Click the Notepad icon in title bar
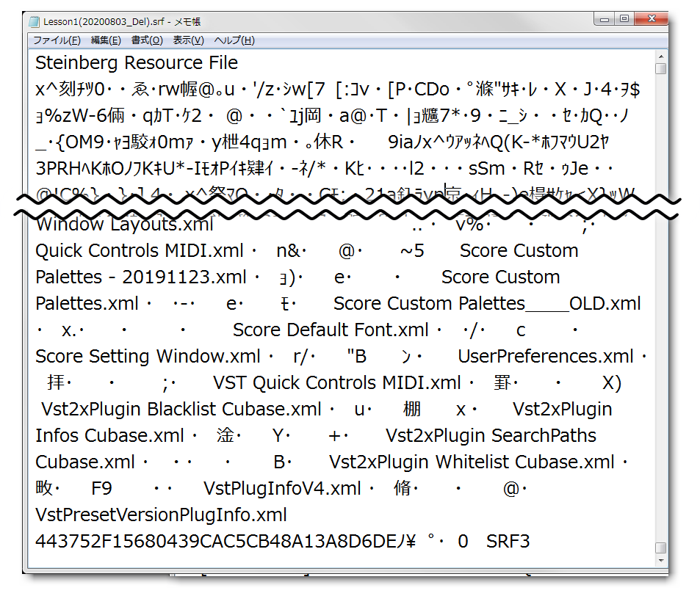The image size is (700, 596). [x=34, y=21]
